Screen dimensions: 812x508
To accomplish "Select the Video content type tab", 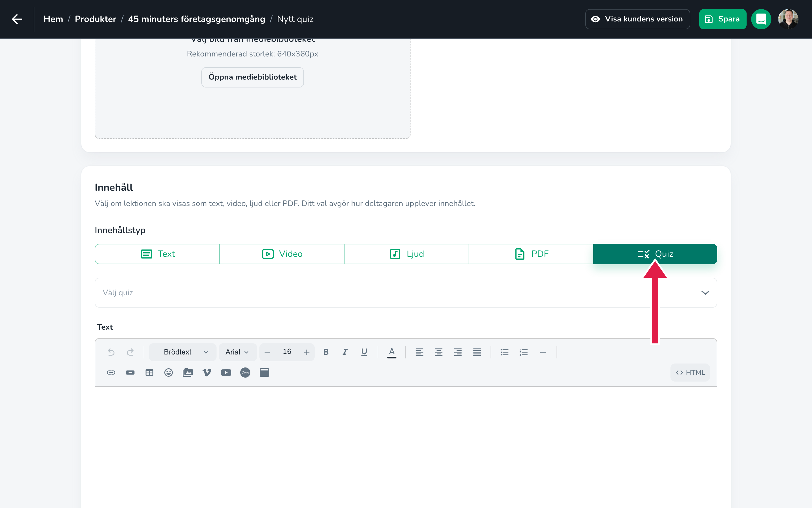I will tap(282, 254).
